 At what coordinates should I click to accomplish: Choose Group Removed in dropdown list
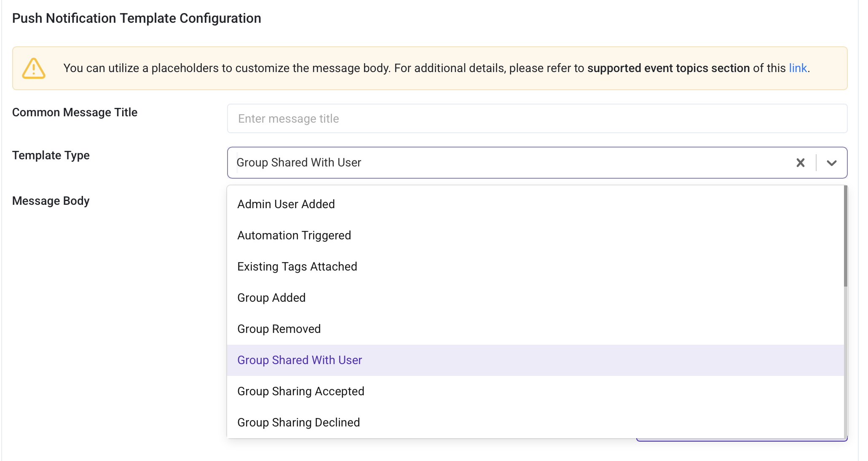pyautogui.click(x=279, y=329)
